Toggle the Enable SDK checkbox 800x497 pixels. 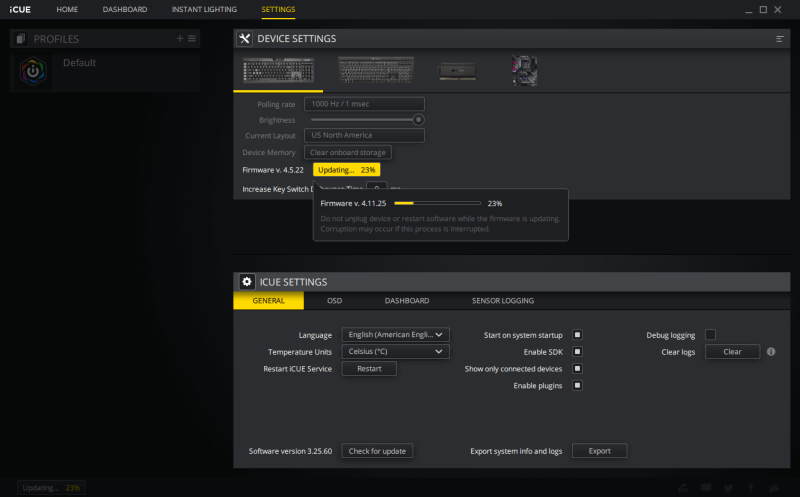577,352
